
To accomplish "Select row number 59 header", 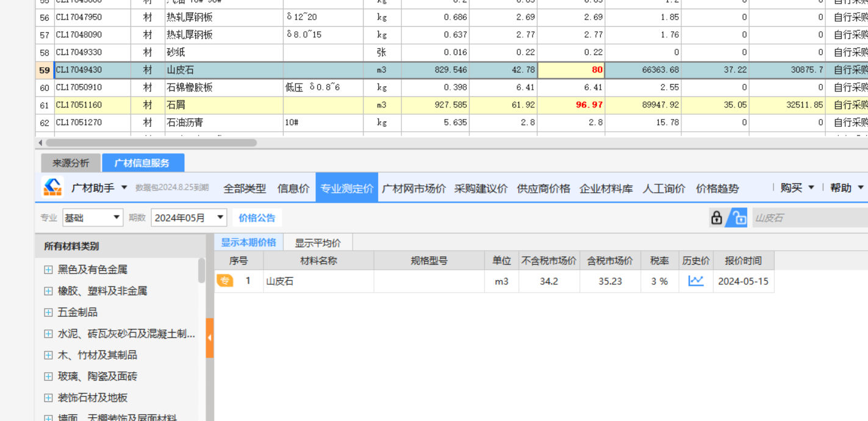I will pyautogui.click(x=45, y=70).
